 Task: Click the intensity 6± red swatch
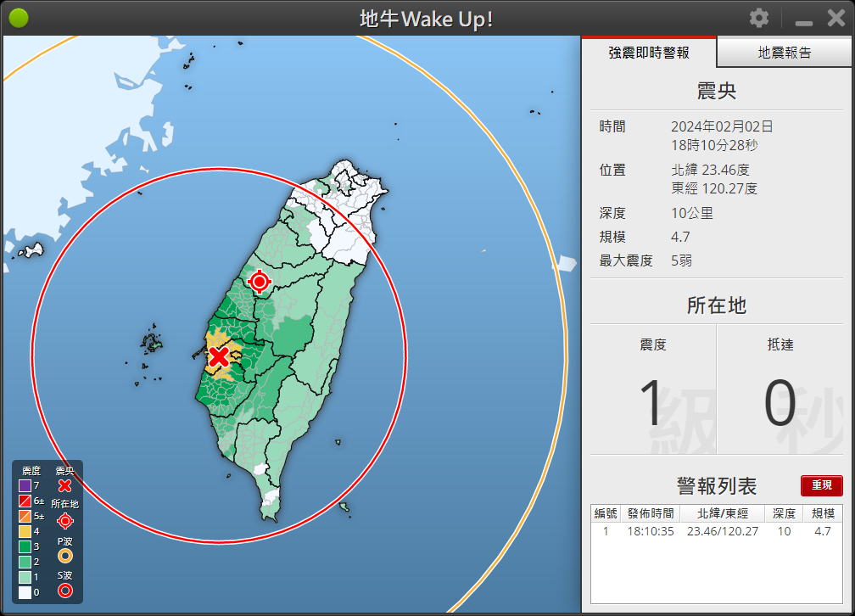click(x=25, y=501)
